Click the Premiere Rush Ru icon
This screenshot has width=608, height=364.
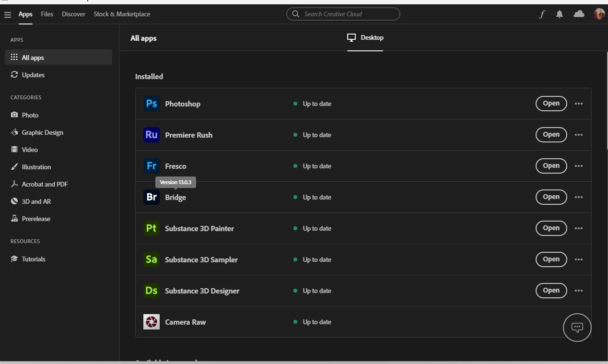[152, 135]
